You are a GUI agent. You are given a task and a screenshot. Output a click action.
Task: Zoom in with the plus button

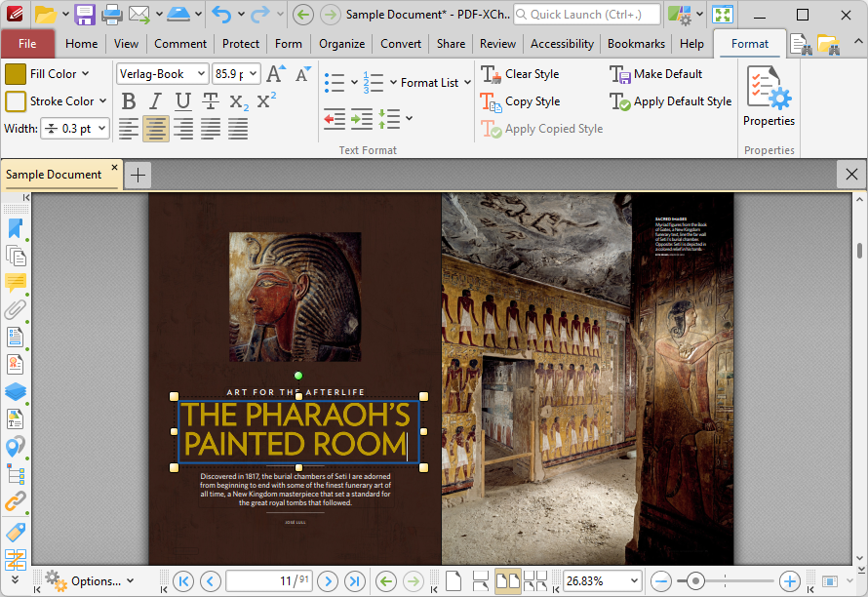click(x=789, y=581)
